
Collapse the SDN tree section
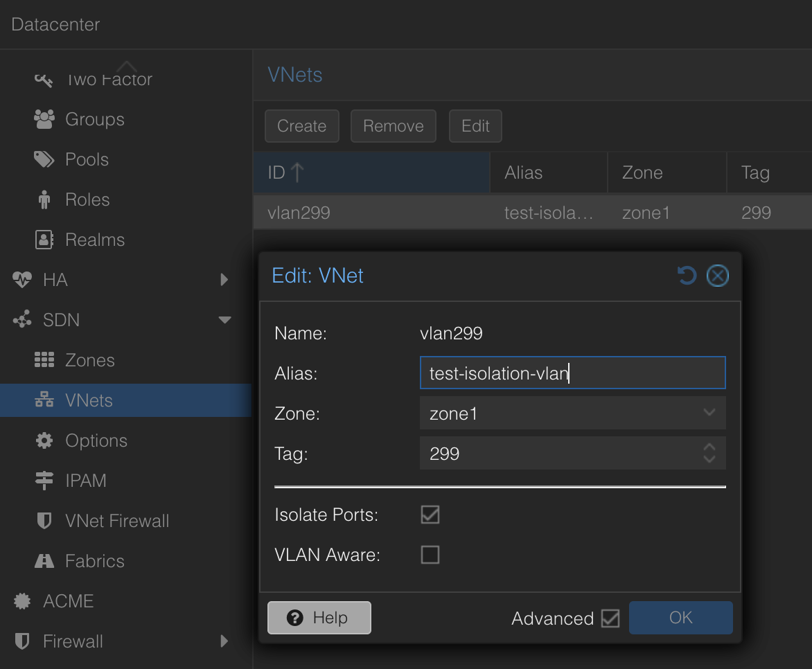pyautogui.click(x=224, y=320)
